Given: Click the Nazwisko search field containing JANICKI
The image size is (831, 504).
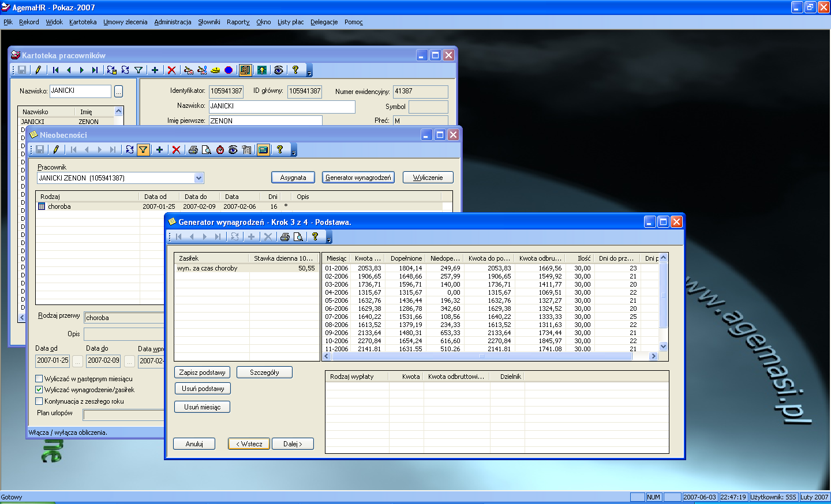Looking at the screenshot, I should (80, 91).
